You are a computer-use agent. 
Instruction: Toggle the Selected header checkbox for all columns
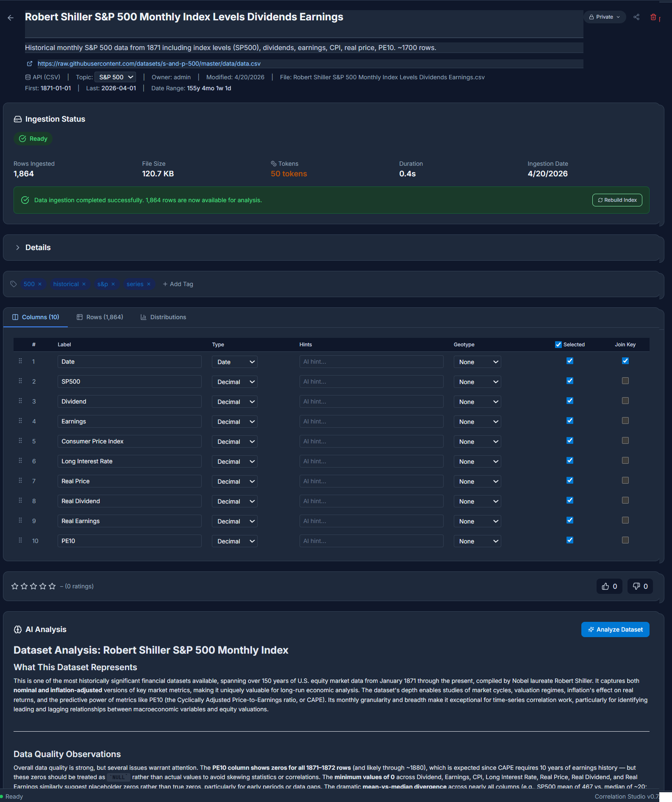(x=558, y=345)
